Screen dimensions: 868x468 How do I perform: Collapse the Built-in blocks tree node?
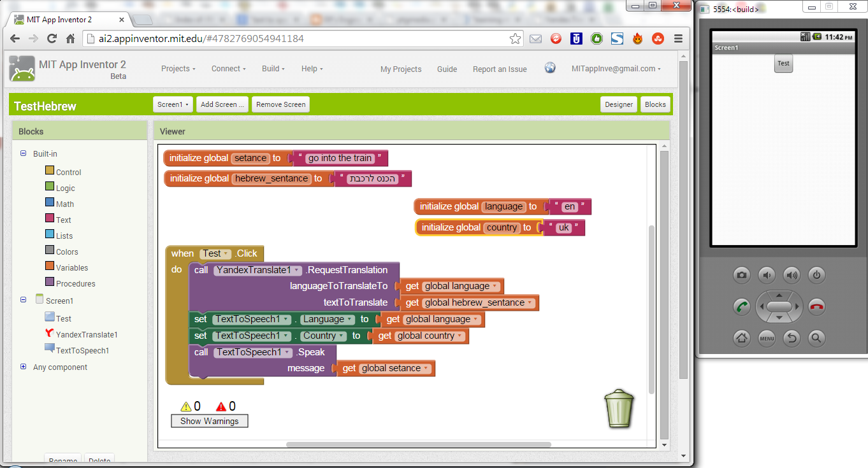point(24,153)
